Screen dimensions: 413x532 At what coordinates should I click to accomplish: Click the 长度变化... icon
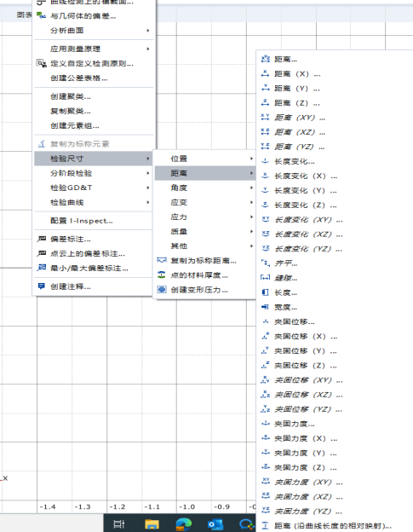point(266,161)
